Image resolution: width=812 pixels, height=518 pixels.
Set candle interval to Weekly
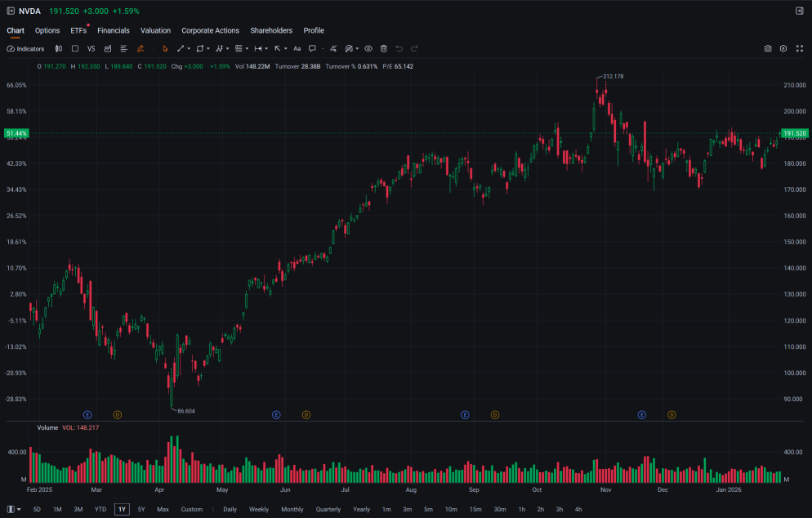coord(259,510)
